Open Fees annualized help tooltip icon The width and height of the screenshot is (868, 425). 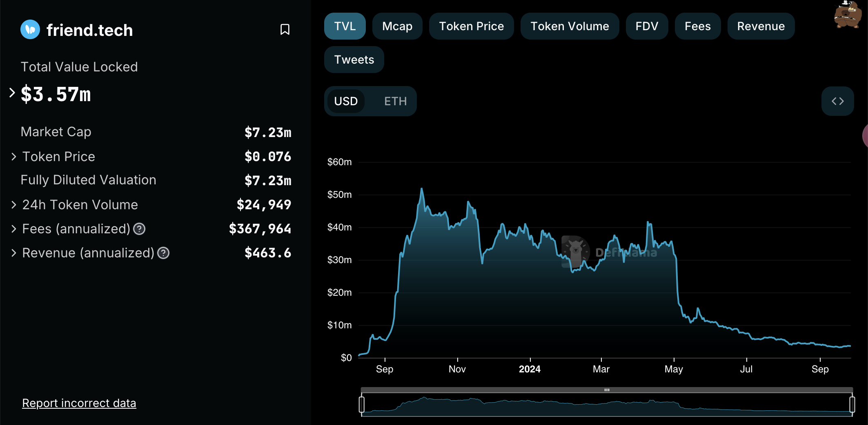pyautogui.click(x=139, y=229)
